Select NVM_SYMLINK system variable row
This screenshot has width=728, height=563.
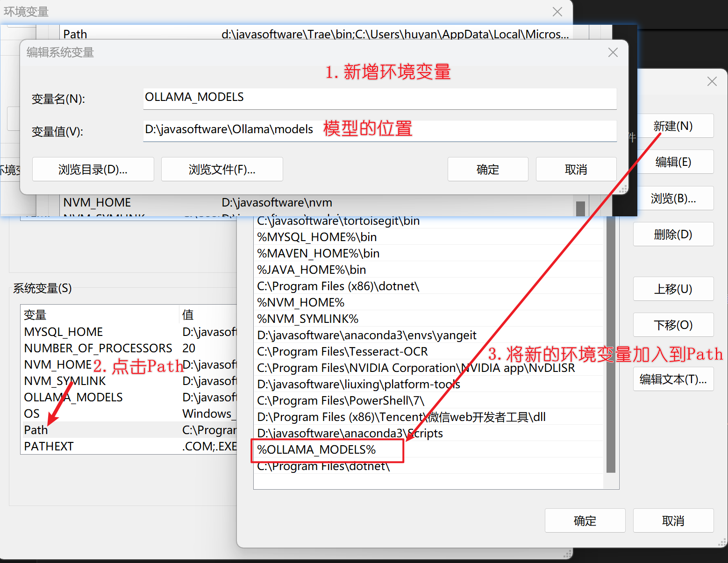point(129,381)
